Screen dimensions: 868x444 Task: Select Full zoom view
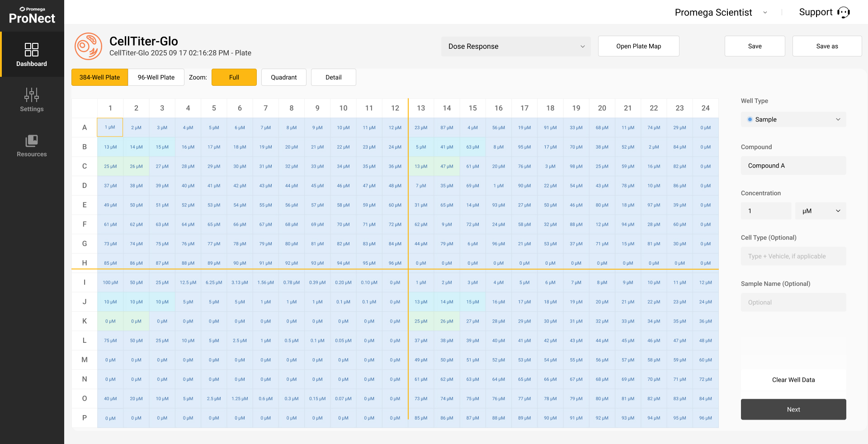point(234,77)
